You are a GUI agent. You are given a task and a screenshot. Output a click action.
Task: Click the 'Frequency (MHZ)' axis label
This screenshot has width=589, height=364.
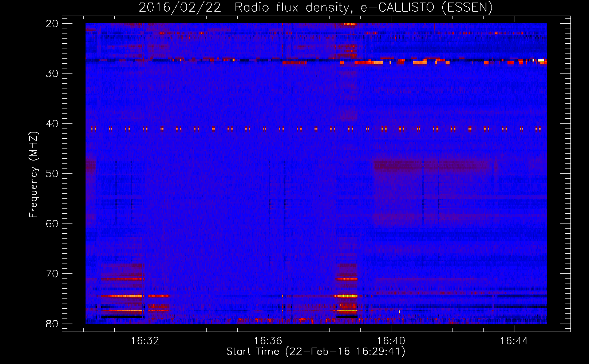click(33, 175)
